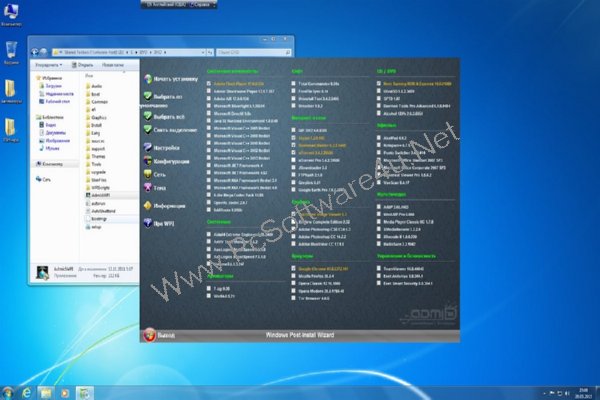
Task: Click the Explorer address bar path
Action: 126,52
